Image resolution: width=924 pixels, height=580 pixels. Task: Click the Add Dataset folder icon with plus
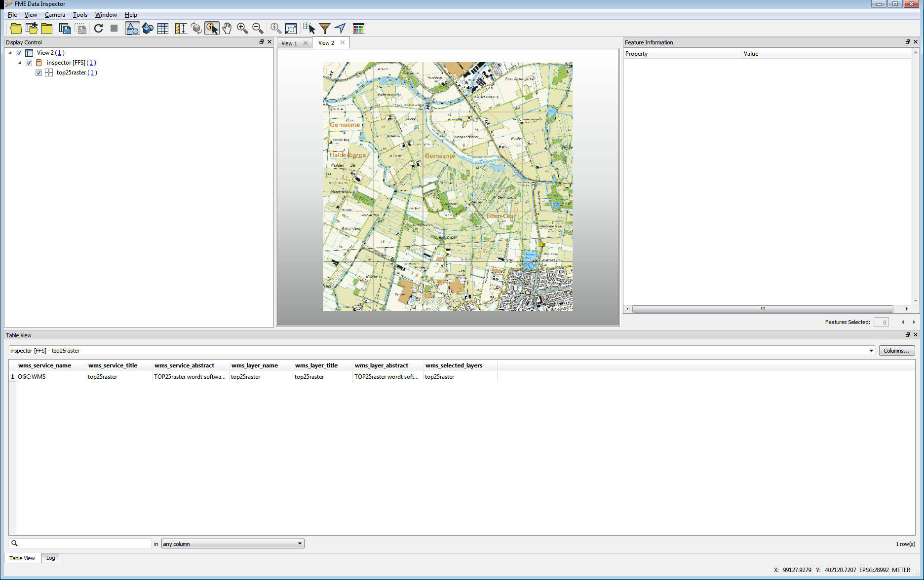(x=32, y=29)
